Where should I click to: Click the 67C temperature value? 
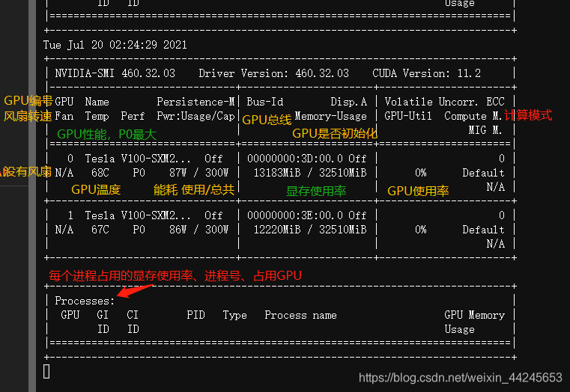pyautogui.click(x=100, y=230)
